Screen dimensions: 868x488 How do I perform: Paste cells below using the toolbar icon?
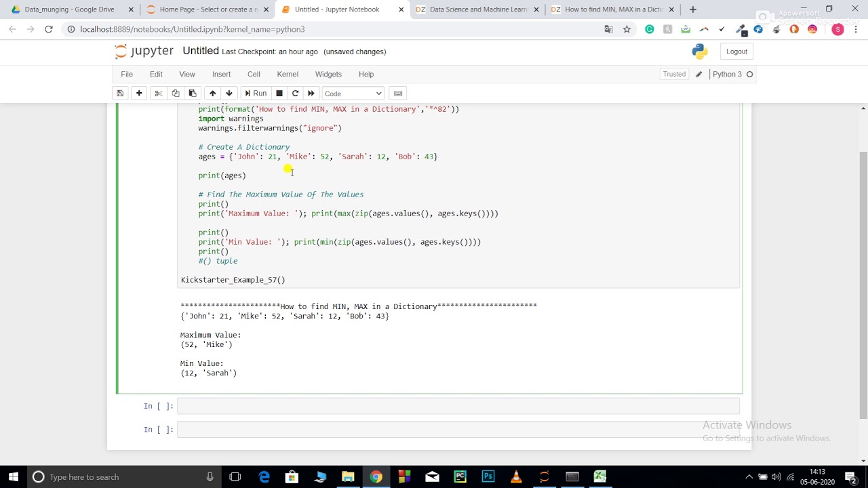[x=193, y=94]
